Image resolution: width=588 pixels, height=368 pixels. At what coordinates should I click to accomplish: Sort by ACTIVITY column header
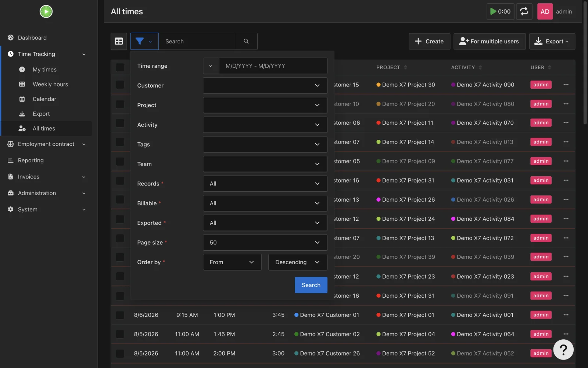(x=466, y=67)
